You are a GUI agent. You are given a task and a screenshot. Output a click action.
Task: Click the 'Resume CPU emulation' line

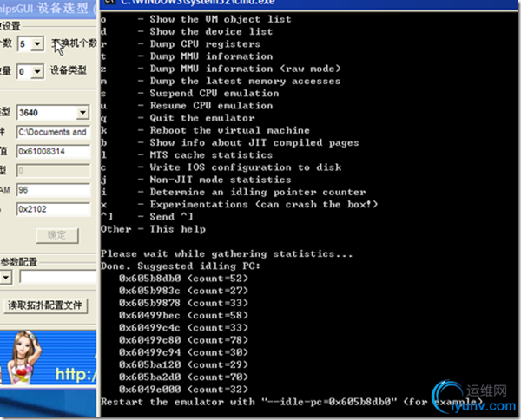tap(187, 106)
